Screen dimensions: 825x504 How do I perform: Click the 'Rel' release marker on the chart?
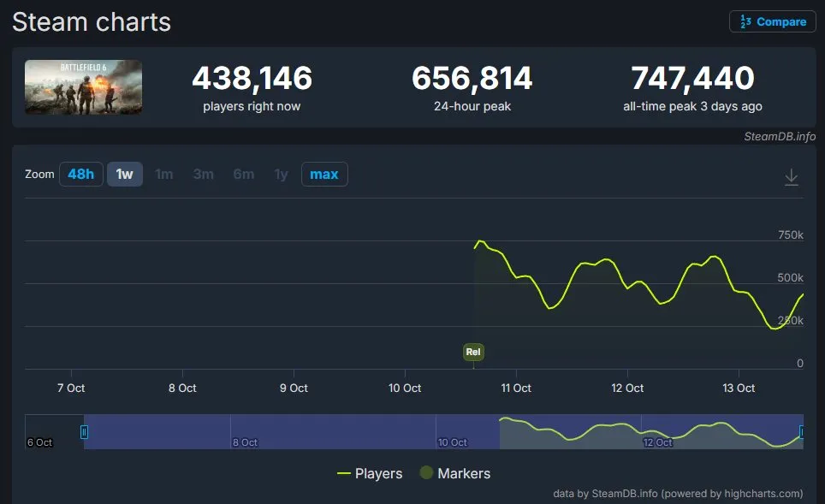473,352
